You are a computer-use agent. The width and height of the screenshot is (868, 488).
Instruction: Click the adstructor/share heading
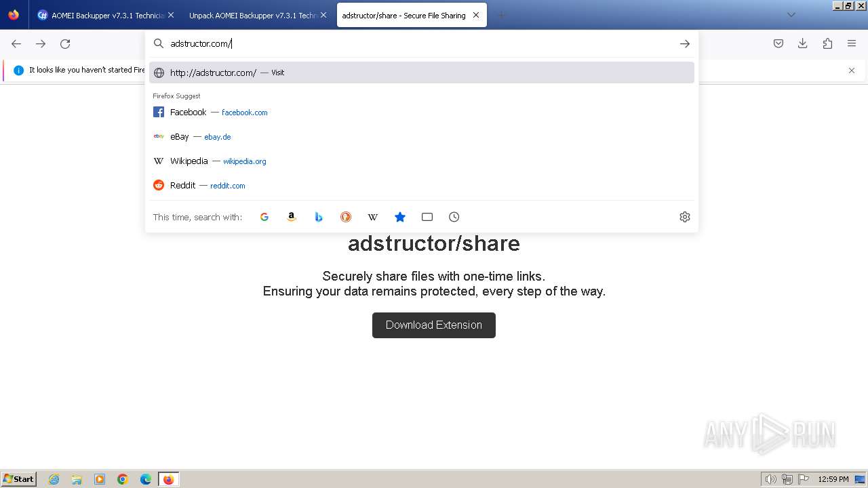pyautogui.click(x=434, y=243)
